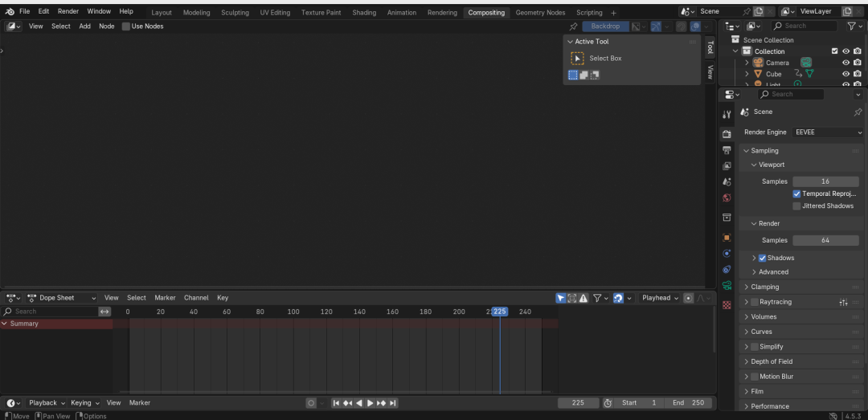Open the Tool properties tab icon
This screenshot has width=868, height=420.
[727, 115]
